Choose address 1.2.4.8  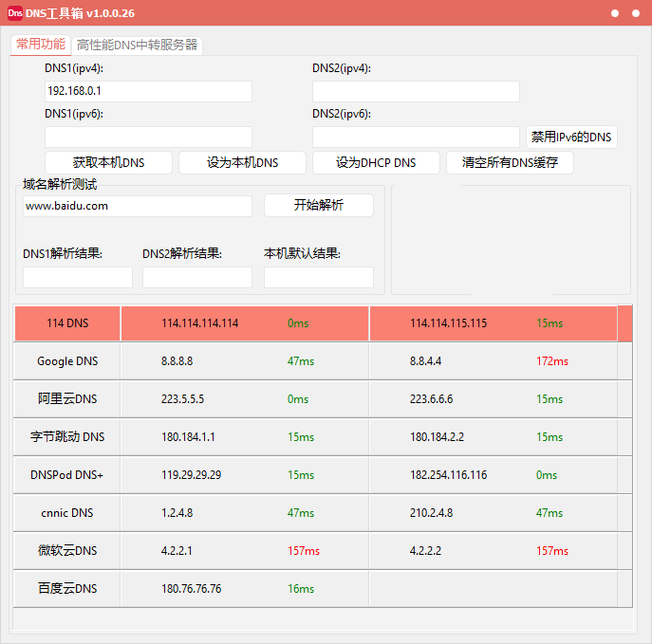click(x=177, y=513)
